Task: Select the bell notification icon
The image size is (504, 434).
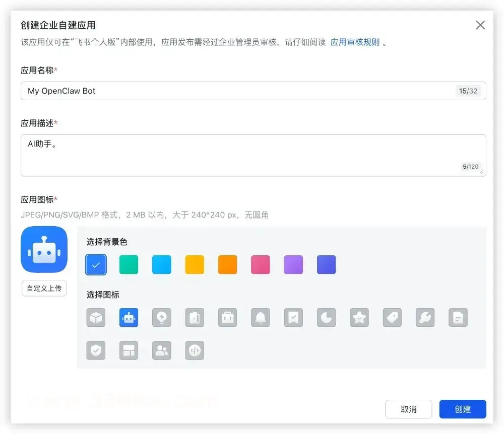Action: click(x=260, y=317)
